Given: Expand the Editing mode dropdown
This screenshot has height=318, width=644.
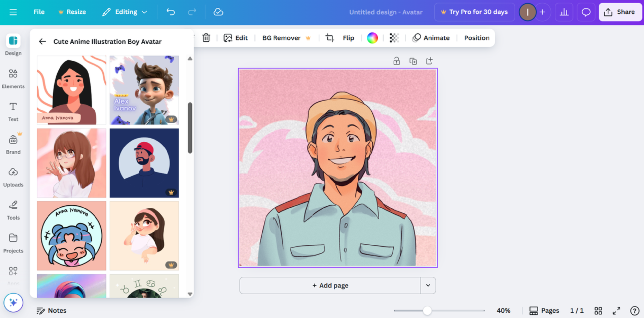Looking at the screenshot, I should point(125,12).
